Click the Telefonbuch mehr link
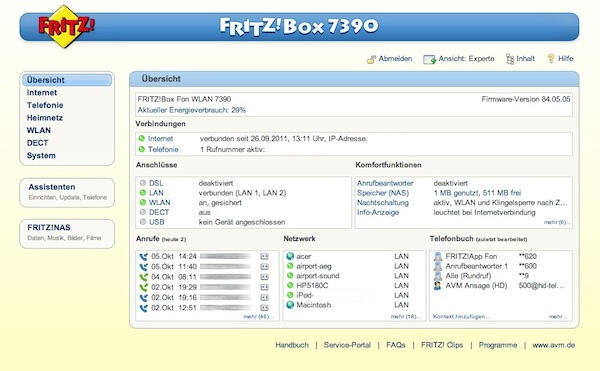Screen dimensions: 600x371 pos(558,317)
